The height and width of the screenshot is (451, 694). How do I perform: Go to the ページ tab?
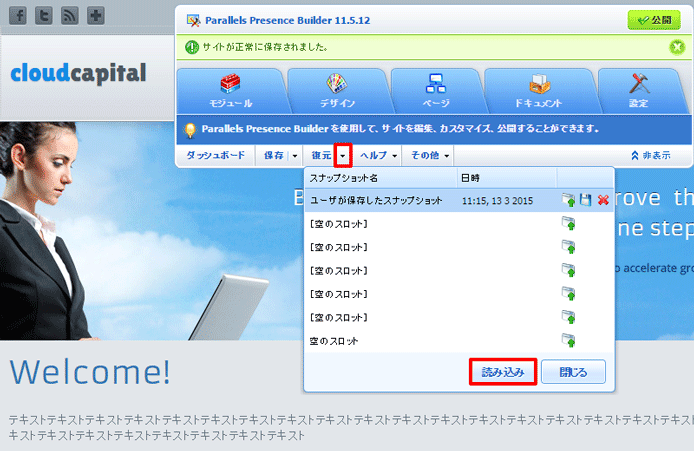[435, 91]
